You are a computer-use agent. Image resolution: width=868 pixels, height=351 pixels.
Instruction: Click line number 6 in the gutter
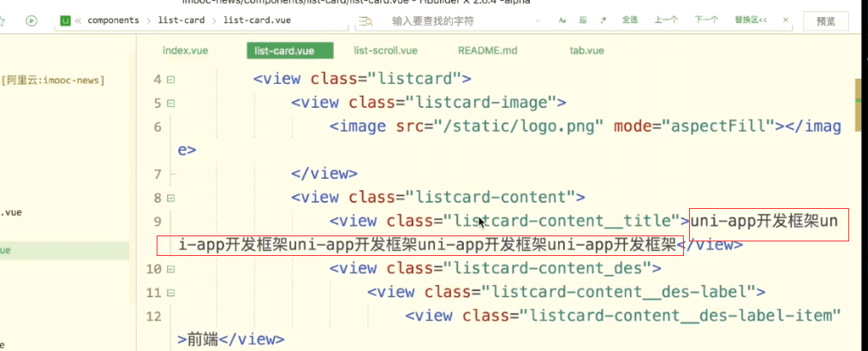158,127
